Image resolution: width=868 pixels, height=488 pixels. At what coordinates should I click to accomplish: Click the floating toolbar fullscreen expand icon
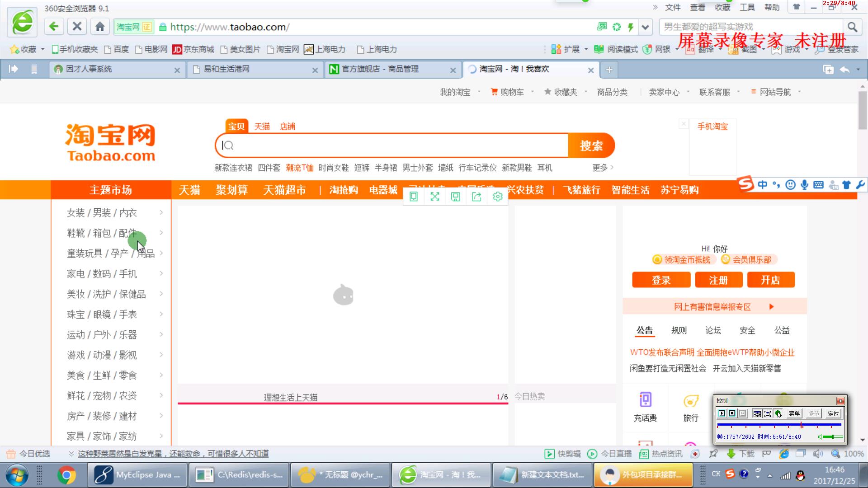434,197
